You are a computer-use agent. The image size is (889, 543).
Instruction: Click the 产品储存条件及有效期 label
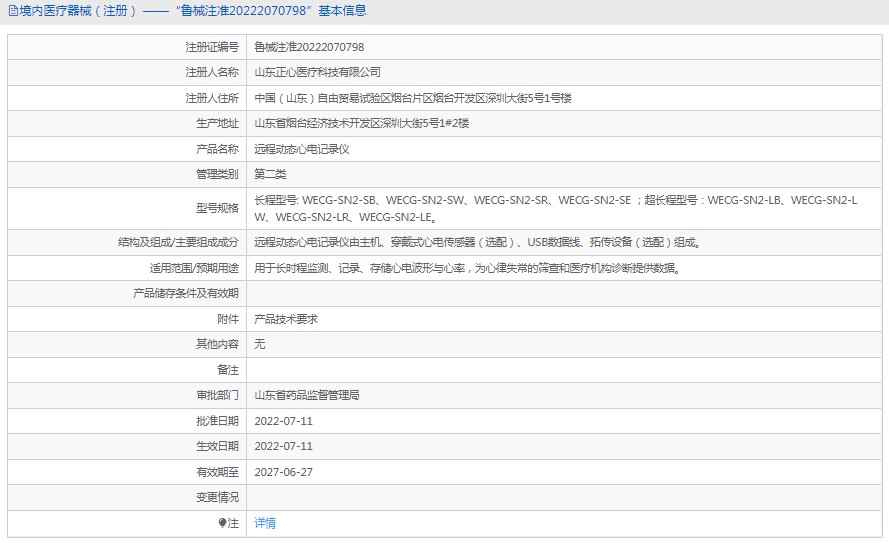(186, 293)
